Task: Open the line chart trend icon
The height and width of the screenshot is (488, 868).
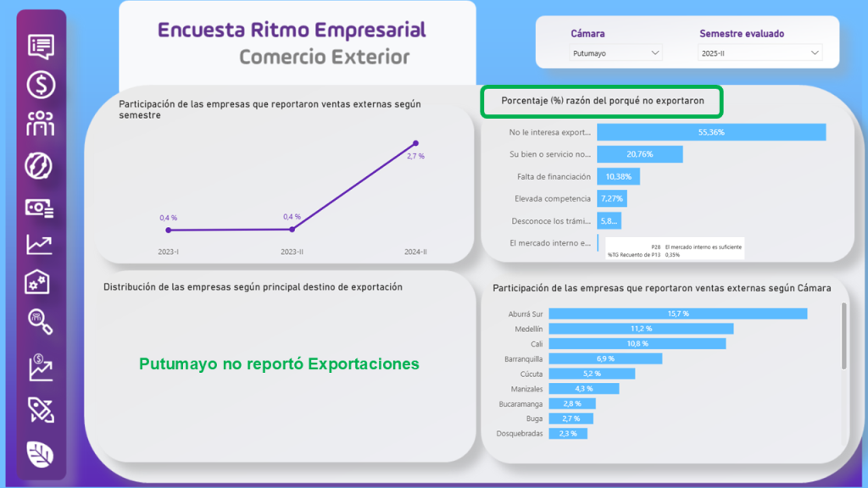Action: coord(41,246)
